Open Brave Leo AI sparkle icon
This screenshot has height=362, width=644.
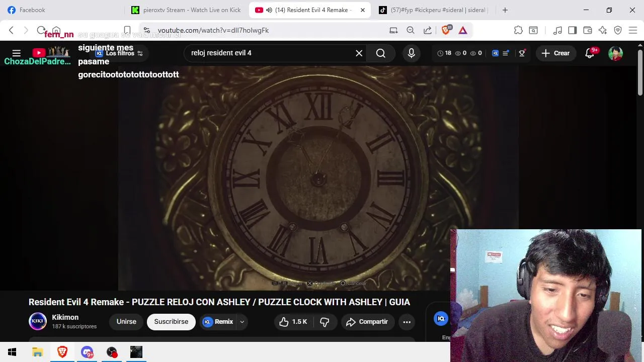click(x=603, y=30)
